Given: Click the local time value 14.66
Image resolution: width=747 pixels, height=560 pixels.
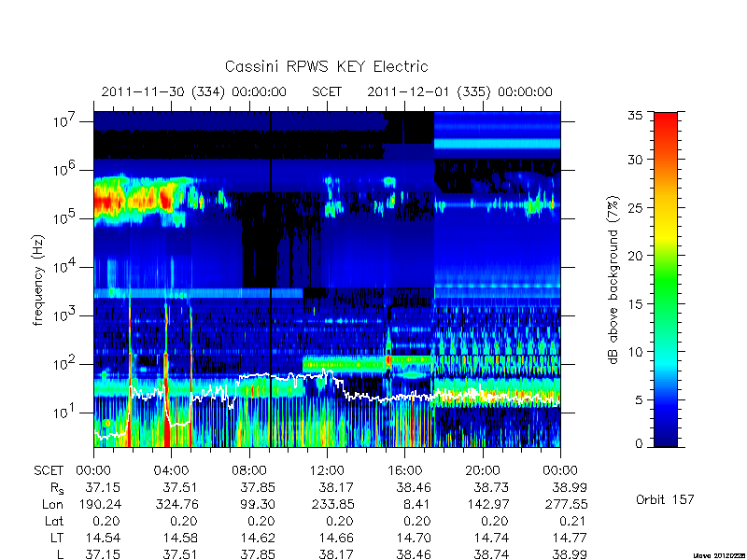Looking at the screenshot, I should [336, 538].
